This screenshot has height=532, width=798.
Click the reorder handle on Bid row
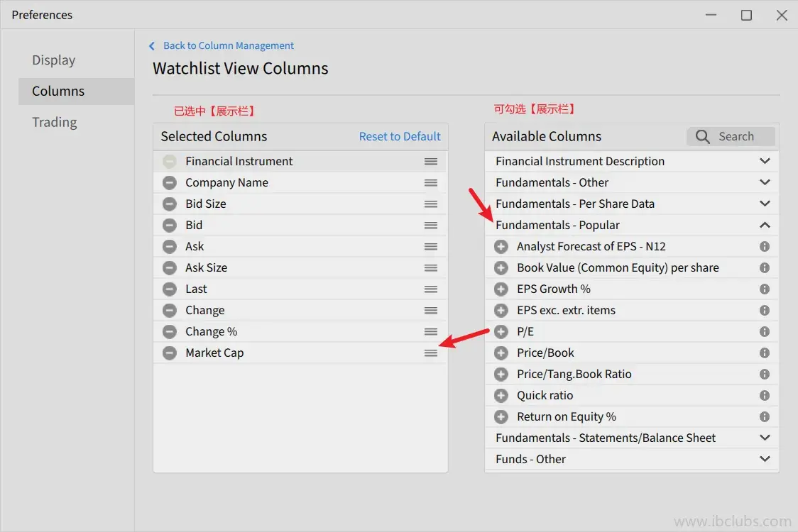pyautogui.click(x=431, y=226)
